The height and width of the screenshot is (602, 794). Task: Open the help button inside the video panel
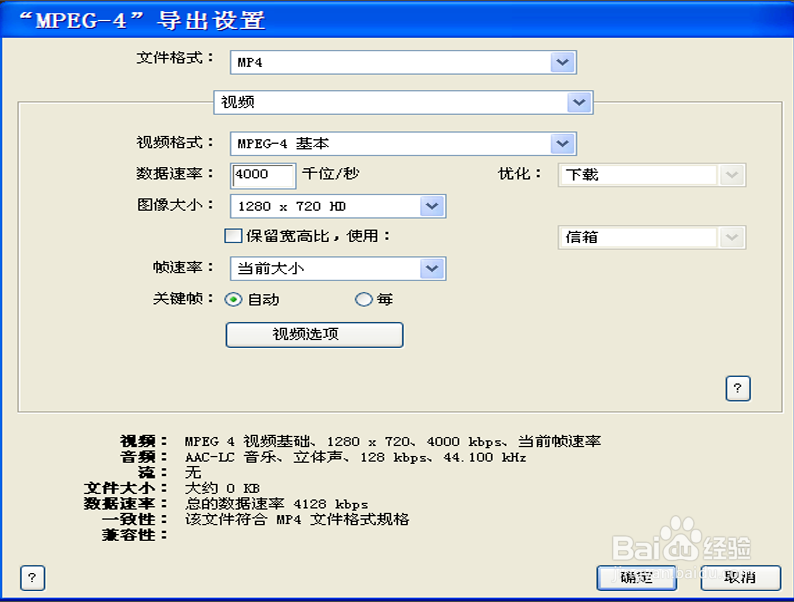(737, 388)
